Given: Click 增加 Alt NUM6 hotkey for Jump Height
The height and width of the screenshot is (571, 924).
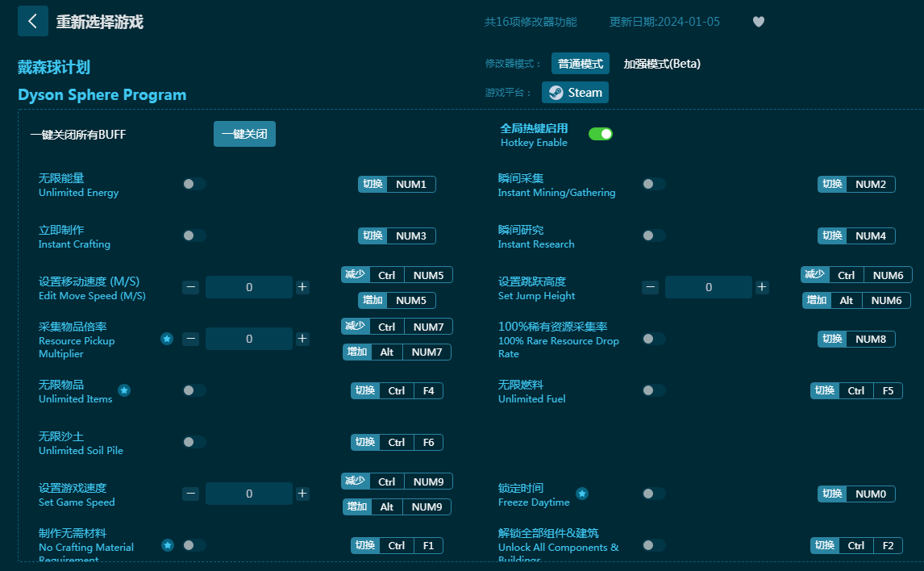Looking at the screenshot, I should (856, 300).
